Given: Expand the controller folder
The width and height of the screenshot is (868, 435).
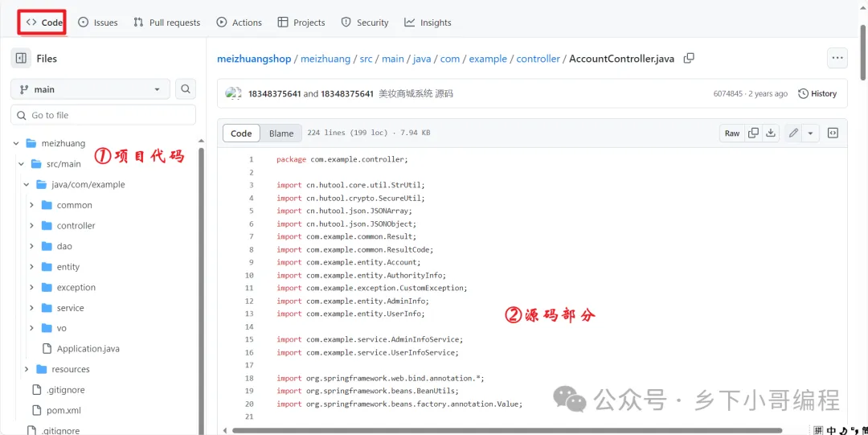Looking at the screenshot, I should tap(31, 225).
